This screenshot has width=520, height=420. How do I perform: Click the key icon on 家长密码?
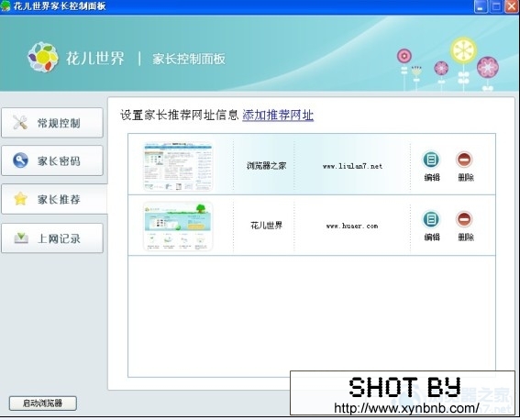20,160
